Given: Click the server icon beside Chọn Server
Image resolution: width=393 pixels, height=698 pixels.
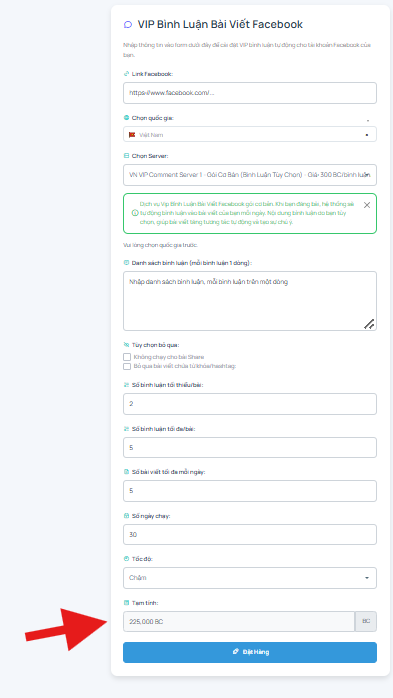Looking at the screenshot, I should pyautogui.click(x=126, y=156).
